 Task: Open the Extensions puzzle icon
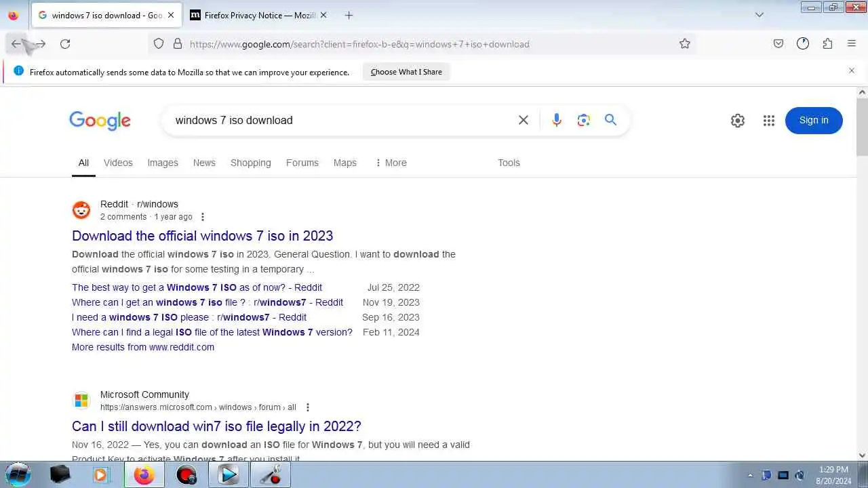click(827, 44)
